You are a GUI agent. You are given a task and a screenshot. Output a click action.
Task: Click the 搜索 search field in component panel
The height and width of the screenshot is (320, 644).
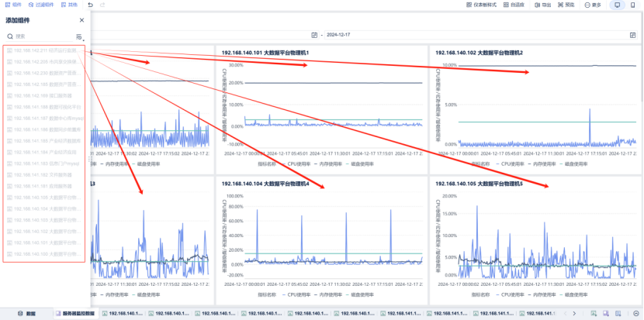[43, 36]
